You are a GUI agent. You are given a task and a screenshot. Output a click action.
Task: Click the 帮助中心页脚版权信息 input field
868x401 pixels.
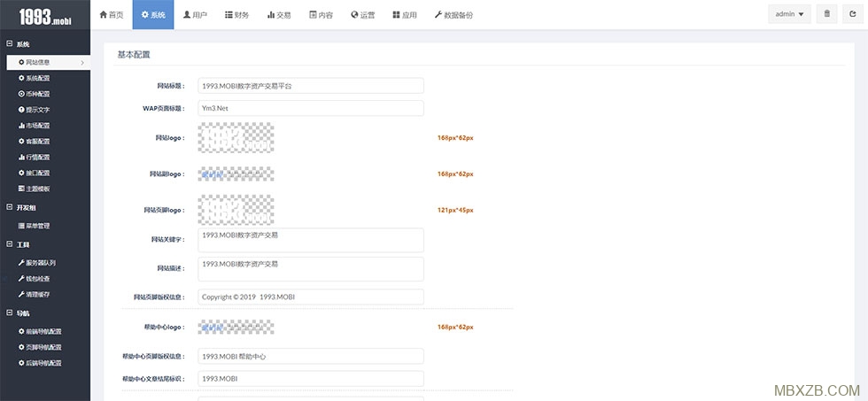tap(311, 356)
